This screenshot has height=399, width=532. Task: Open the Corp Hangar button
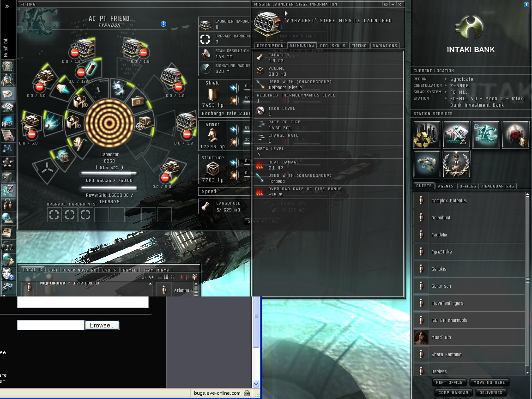[453, 393]
